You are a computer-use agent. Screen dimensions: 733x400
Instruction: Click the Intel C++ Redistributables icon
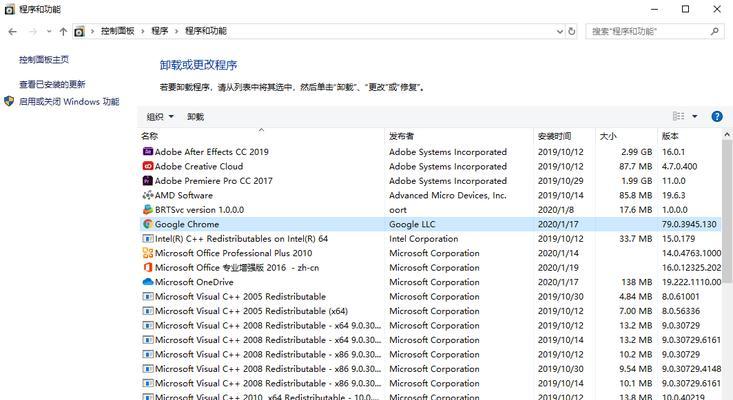[x=148, y=238]
